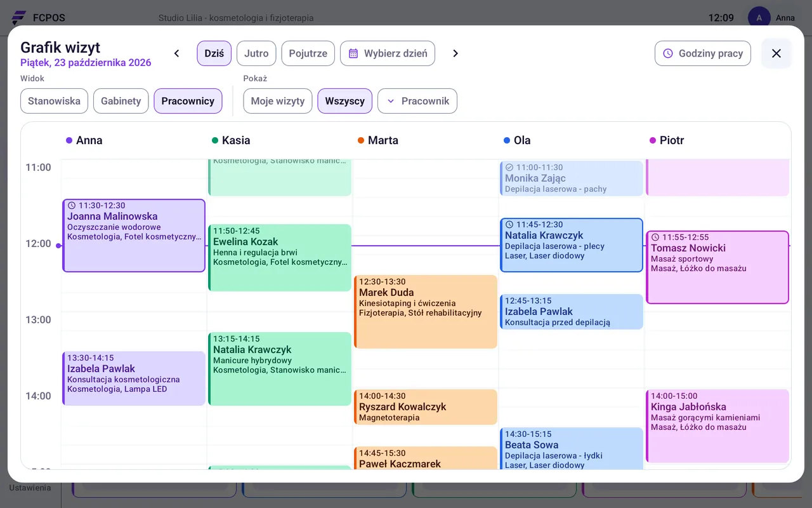This screenshot has width=812, height=508.
Task: Open Monika Zając's completed 11:00-11:30 visit
Action: (x=572, y=178)
